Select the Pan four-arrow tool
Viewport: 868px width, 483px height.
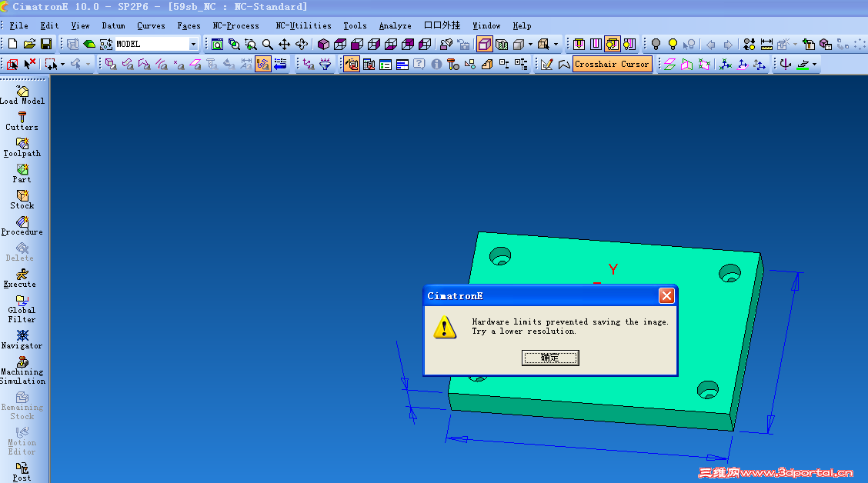coord(285,45)
